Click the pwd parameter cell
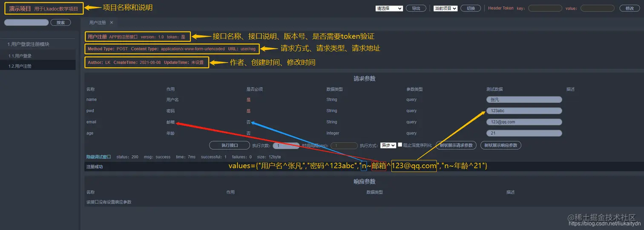 (x=90, y=111)
